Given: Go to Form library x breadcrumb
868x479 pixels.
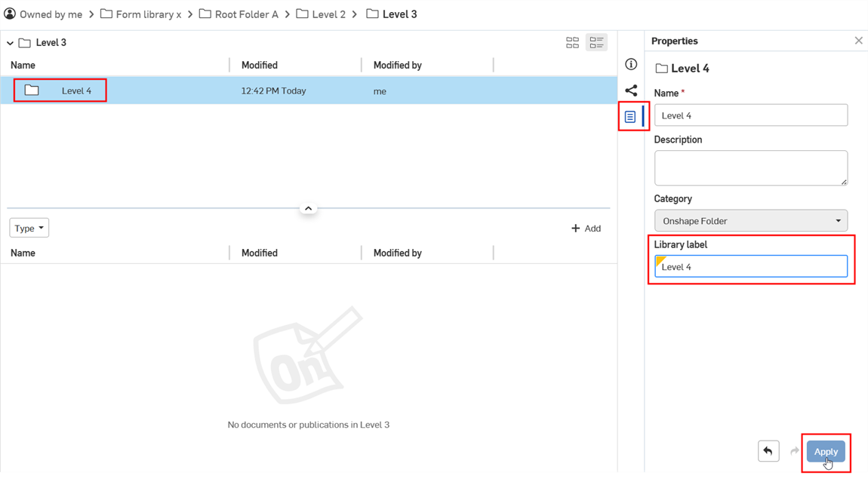Looking at the screenshot, I should [x=149, y=14].
